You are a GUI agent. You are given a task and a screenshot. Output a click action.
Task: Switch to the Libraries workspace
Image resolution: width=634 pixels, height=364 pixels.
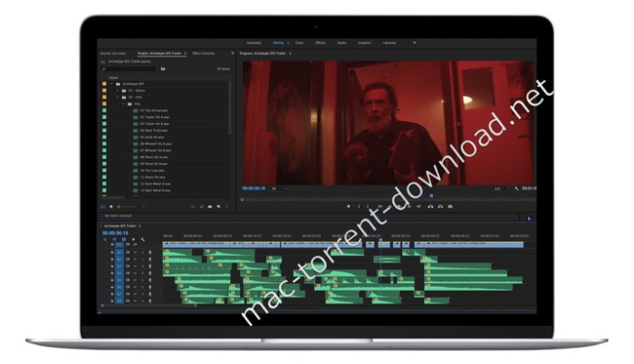point(389,43)
